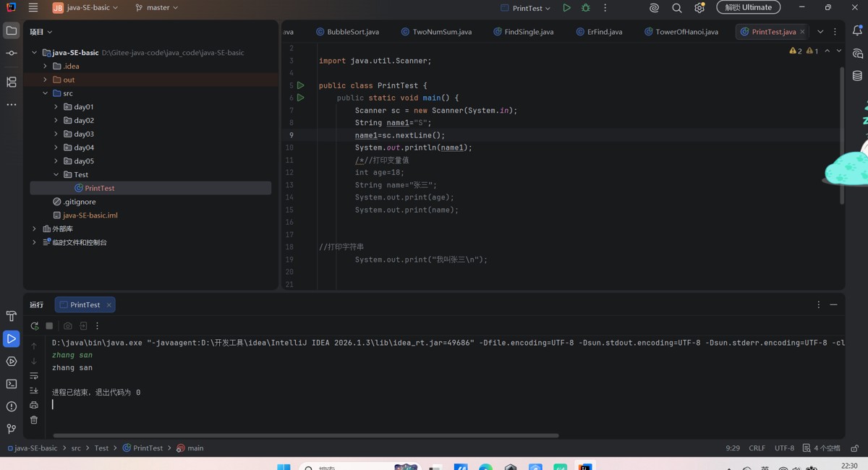Open the Structure tool window icon
The width and height of the screenshot is (868, 470).
click(12, 82)
